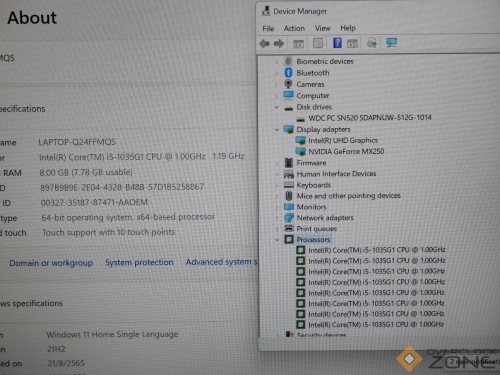Select the Keyboards tree label
The height and width of the screenshot is (375, 500).
pyautogui.click(x=314, y=185)
